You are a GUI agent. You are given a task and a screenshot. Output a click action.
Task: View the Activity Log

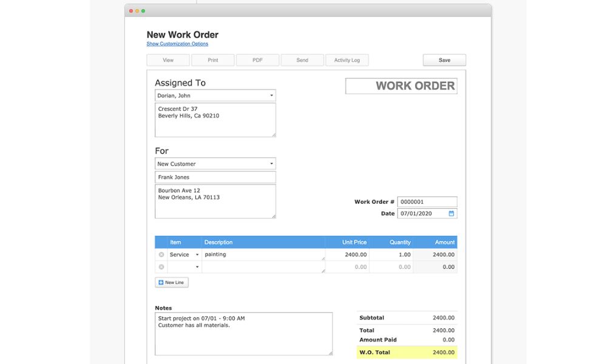point(346,59)
